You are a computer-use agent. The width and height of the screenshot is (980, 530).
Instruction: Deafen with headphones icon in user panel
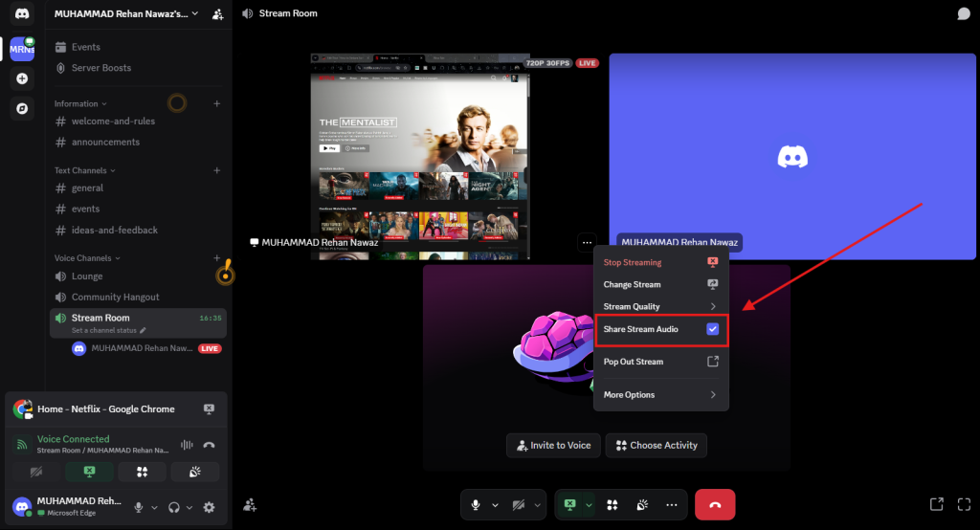[x=174, y=507]
